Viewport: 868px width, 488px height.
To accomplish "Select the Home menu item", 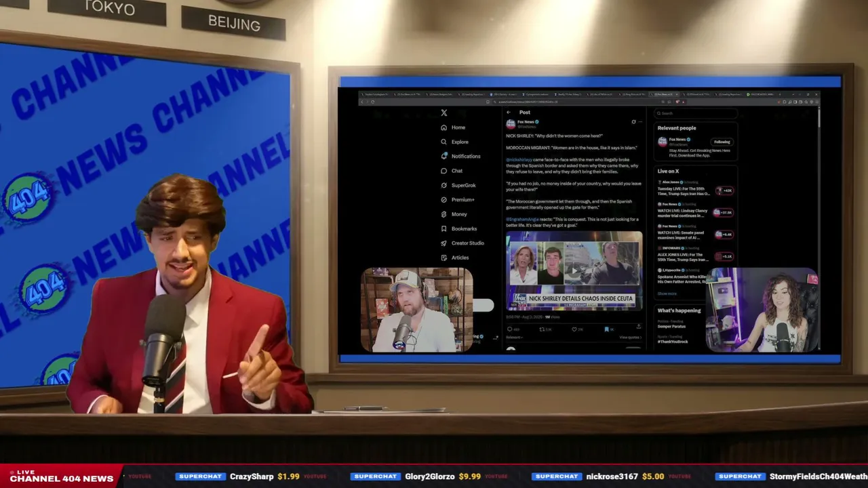I will click(x=458, y=127).
